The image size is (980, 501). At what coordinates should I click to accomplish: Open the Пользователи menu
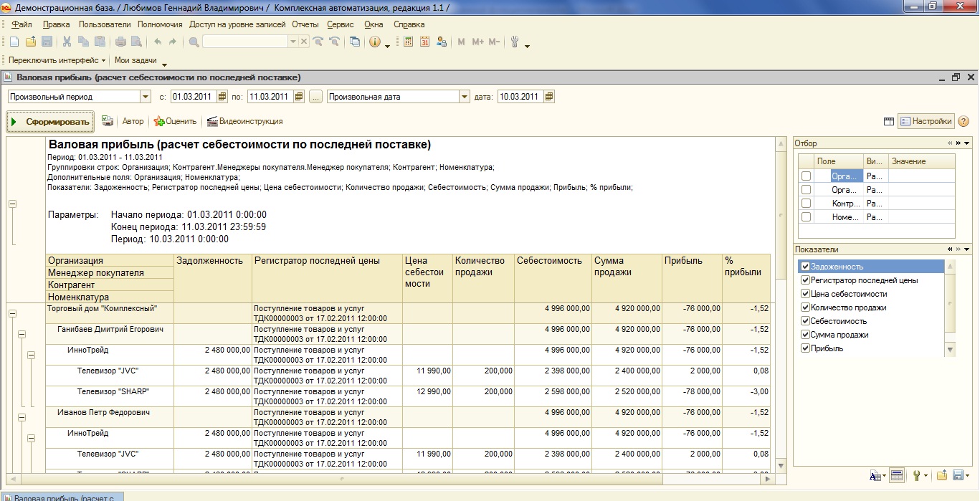tap(105, 24)
